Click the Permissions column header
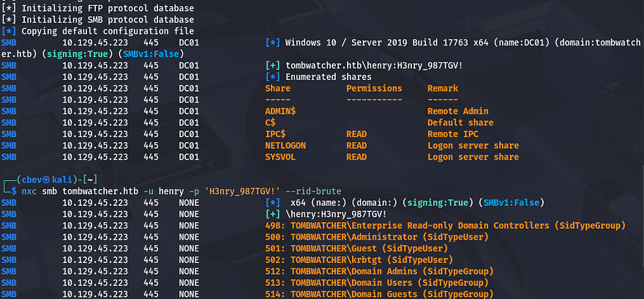The image size is (644, 299). click(374, 88)
